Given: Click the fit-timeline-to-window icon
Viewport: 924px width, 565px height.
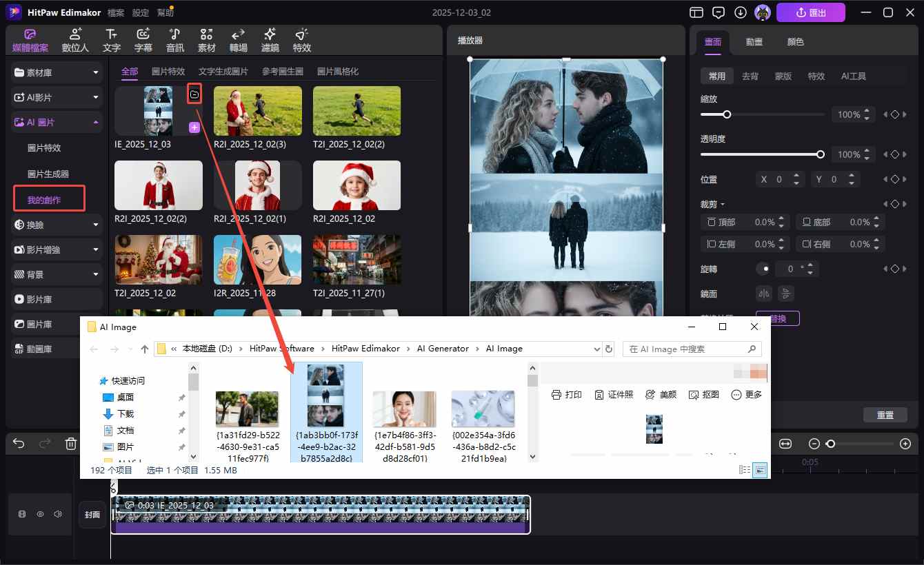Looking at the screenshot, I should point(785,444).
